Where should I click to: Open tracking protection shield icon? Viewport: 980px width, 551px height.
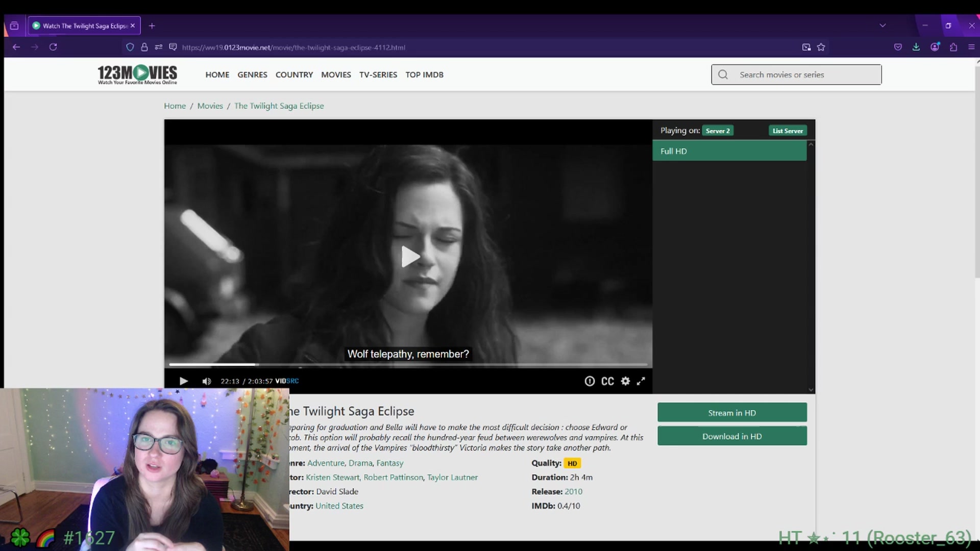[130, 47]
